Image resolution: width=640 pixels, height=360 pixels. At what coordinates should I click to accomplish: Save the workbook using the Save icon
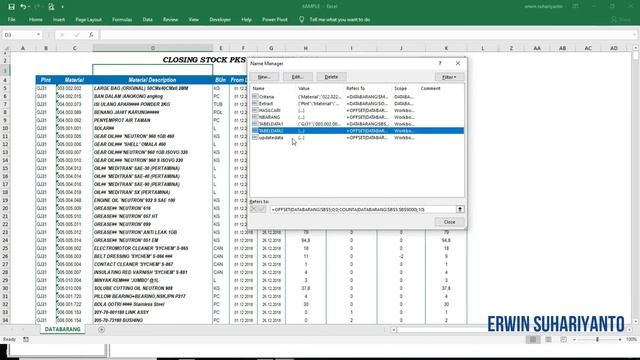point(11,7)
